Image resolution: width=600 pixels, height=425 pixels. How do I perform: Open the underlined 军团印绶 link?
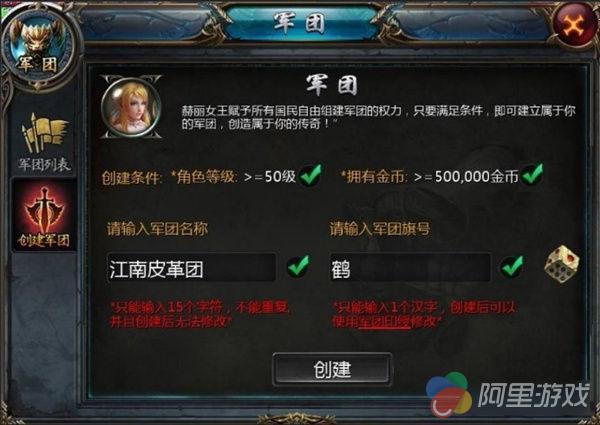[x=383, y=322]
